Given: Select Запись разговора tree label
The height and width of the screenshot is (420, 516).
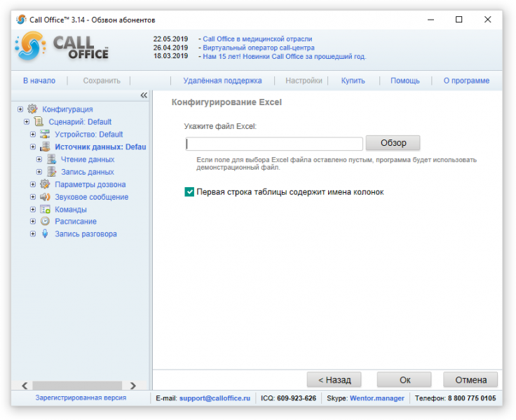Looking at the screenshot, I should pos(86,234).
